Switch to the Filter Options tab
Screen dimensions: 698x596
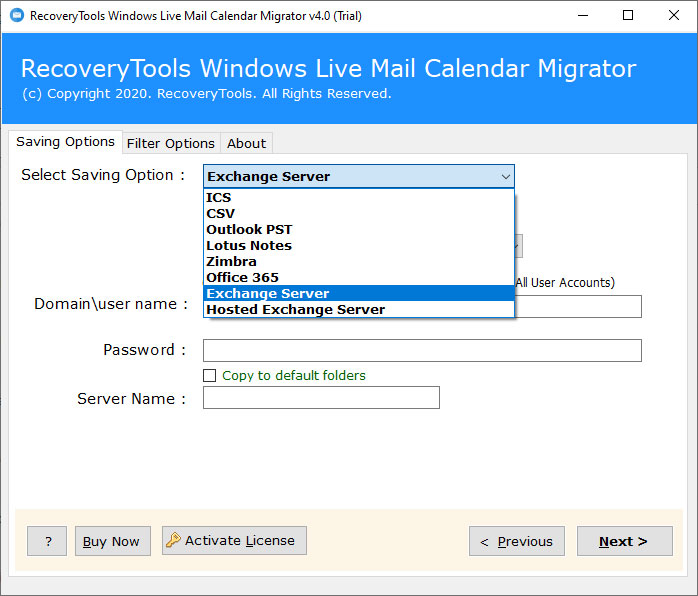(x=171, y=143)
